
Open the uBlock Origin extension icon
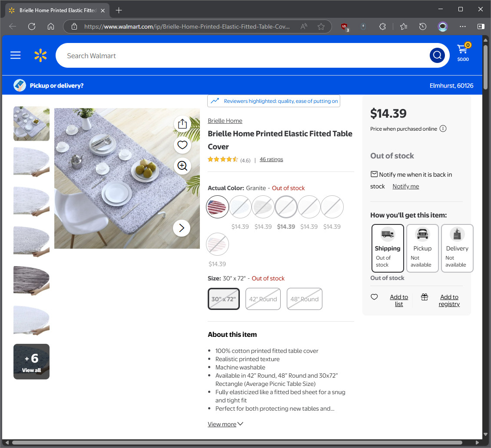345,27
